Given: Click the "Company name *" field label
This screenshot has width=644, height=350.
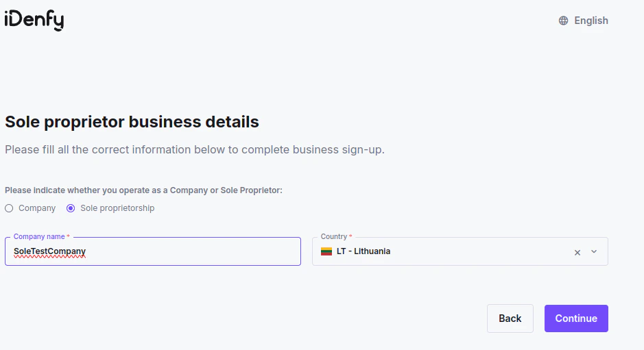Looking at the screenshot, I should coord(41,236).
